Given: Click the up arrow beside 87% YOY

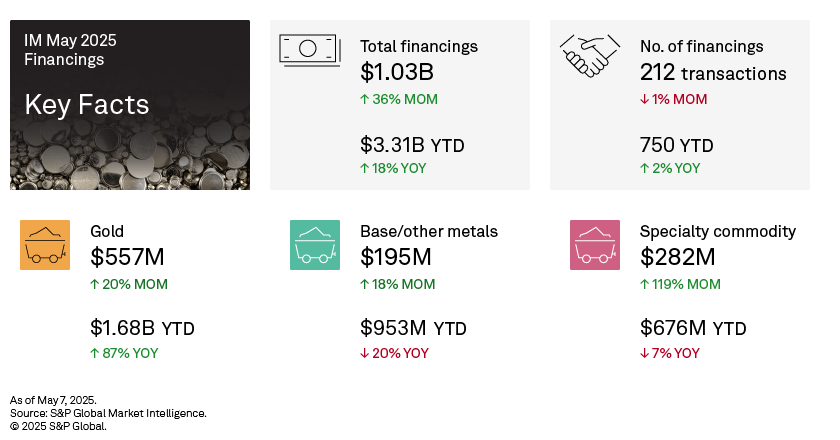Looking at the screenshot, I should click(95, 353).
